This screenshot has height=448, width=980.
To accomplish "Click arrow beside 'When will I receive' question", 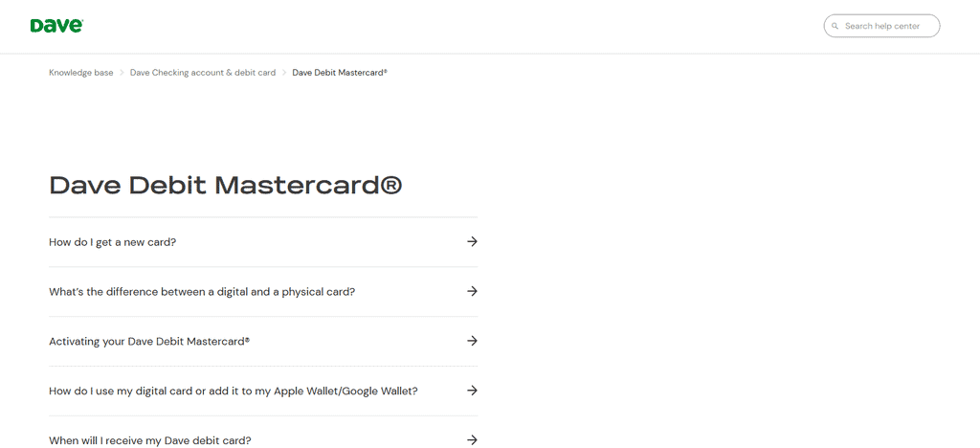I will pyautogui.click(x=472, y=440).
